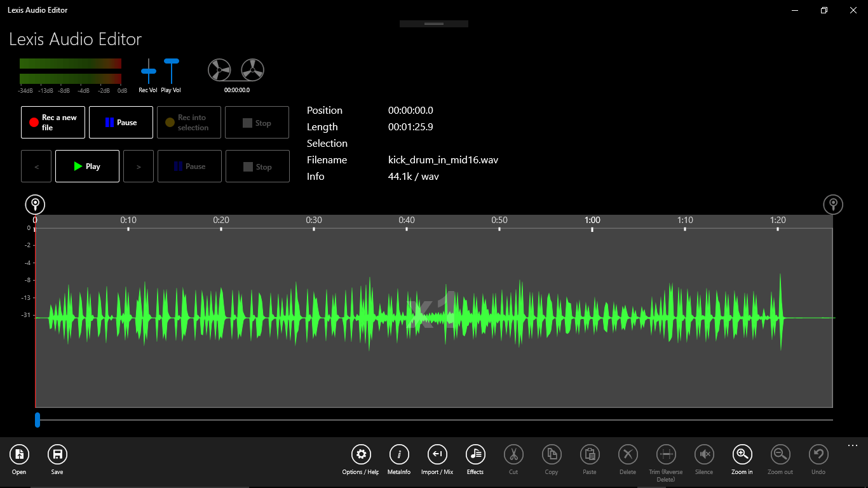The height and width of the screenshot is (488, 868).
Task: Expand the See more ellipsis menu
Action: (x=852, y=445)
